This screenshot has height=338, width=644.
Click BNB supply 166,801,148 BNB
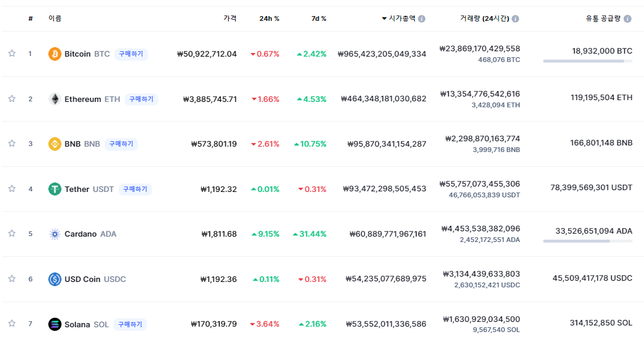(x=601, y=142)
